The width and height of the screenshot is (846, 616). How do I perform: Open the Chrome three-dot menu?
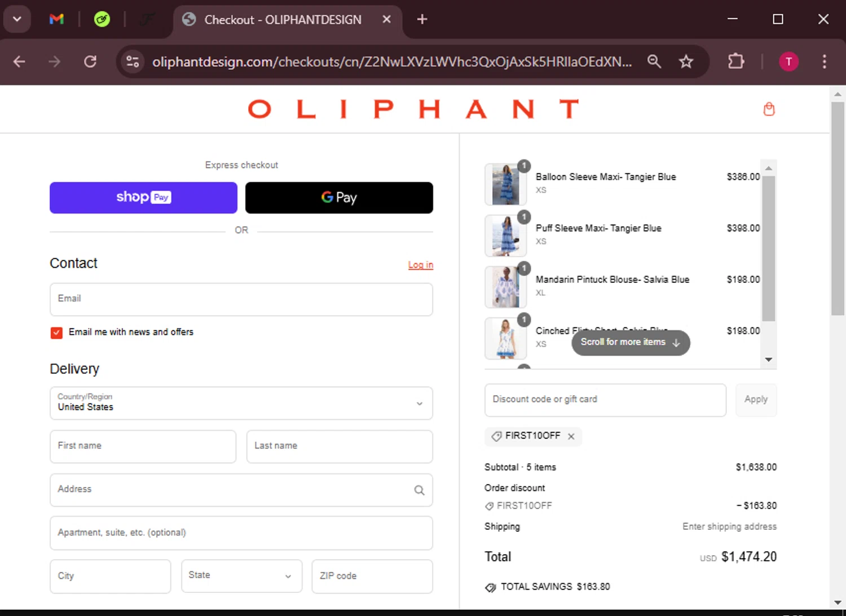coord(824,61)
